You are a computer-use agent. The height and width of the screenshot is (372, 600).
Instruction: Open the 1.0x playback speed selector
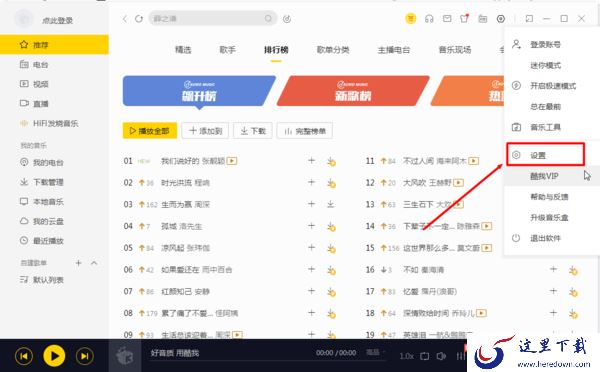pos(406,356)
